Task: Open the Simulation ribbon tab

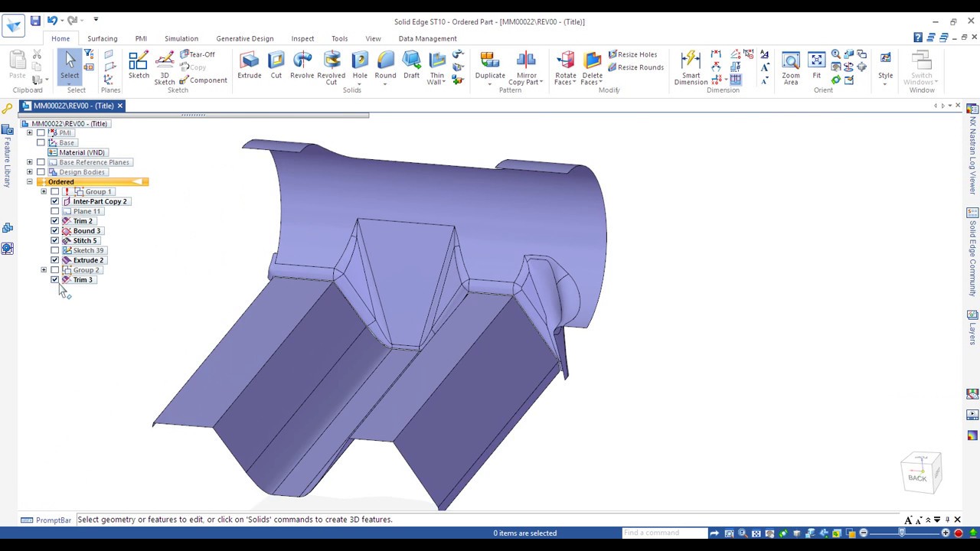Action: tap(181, 38)
